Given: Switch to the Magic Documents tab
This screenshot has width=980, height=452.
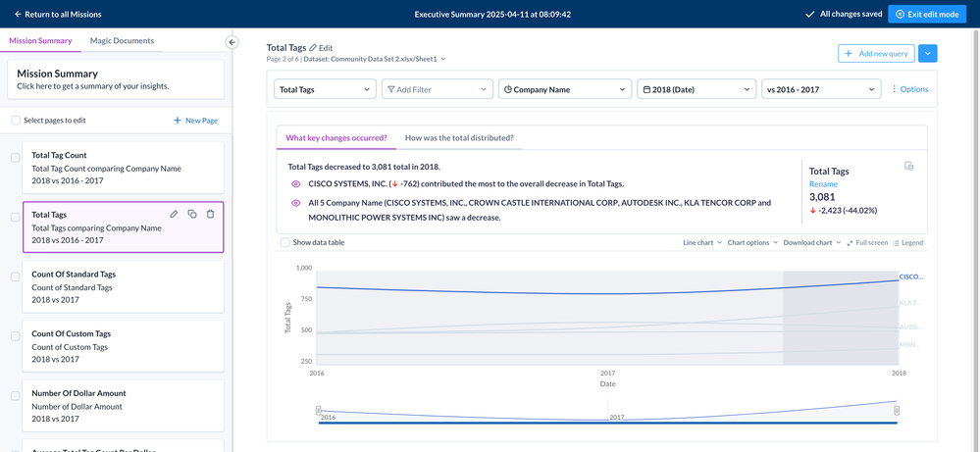Looking at the screenshot, I should coord(122,41).
